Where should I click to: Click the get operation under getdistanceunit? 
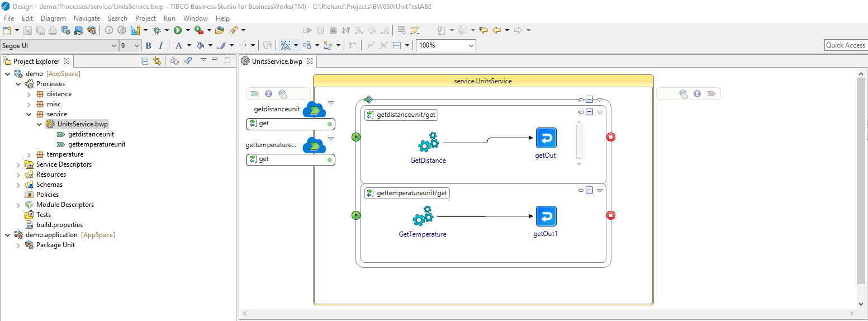(291, 124)
